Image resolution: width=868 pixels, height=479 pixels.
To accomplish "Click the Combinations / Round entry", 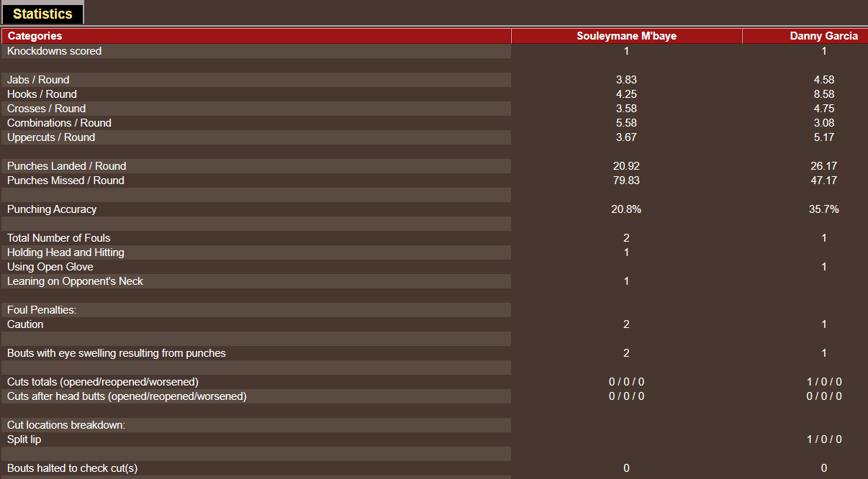I will [x=59, y=122].
